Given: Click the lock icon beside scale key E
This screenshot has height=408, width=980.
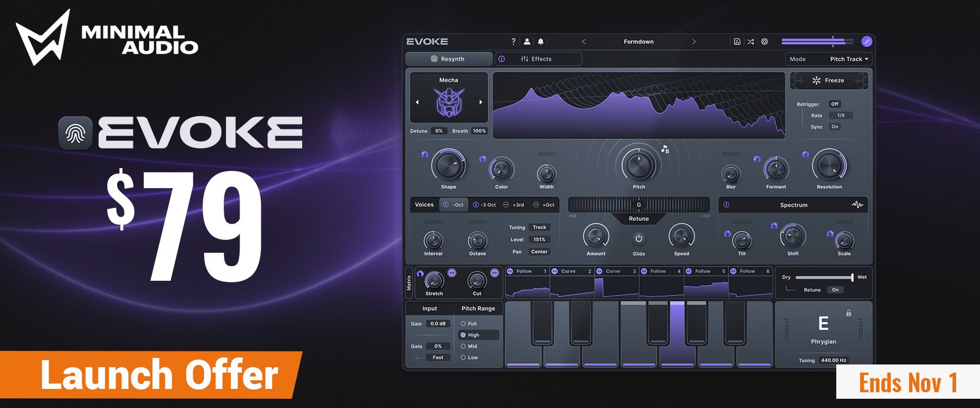Looking at the screenshot, I should (x=848, y=313).
